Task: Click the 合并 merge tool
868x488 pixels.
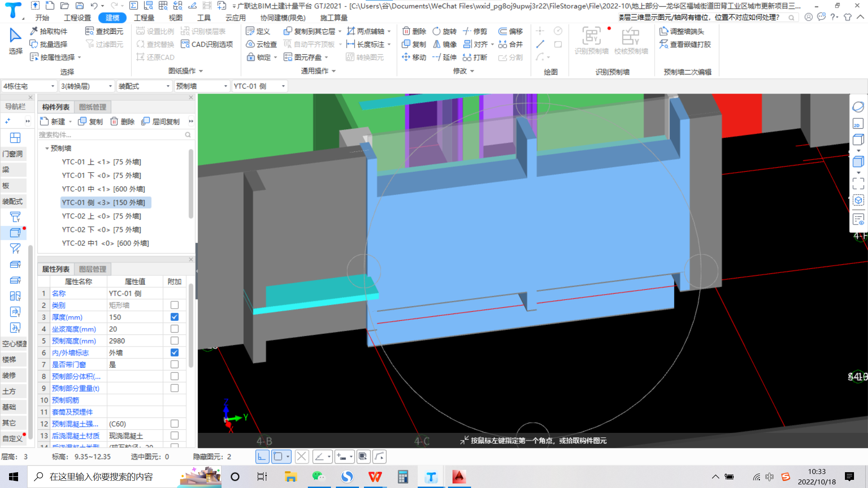Action: click(x=510, y=44)
